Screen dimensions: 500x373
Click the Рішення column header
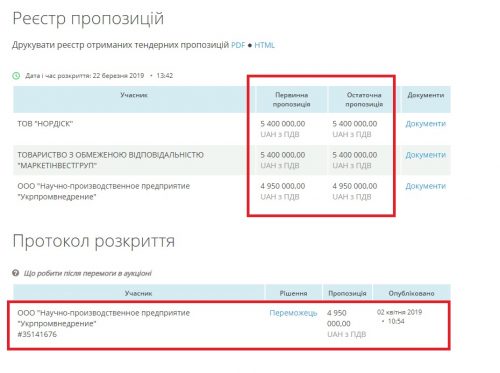pos(293,293)
